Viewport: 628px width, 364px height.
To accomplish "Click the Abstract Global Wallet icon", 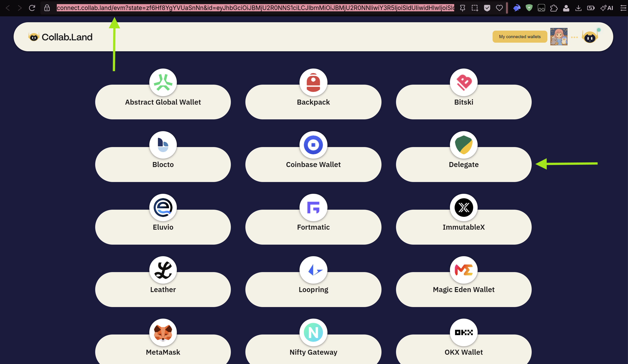I will tap(163, 82).
